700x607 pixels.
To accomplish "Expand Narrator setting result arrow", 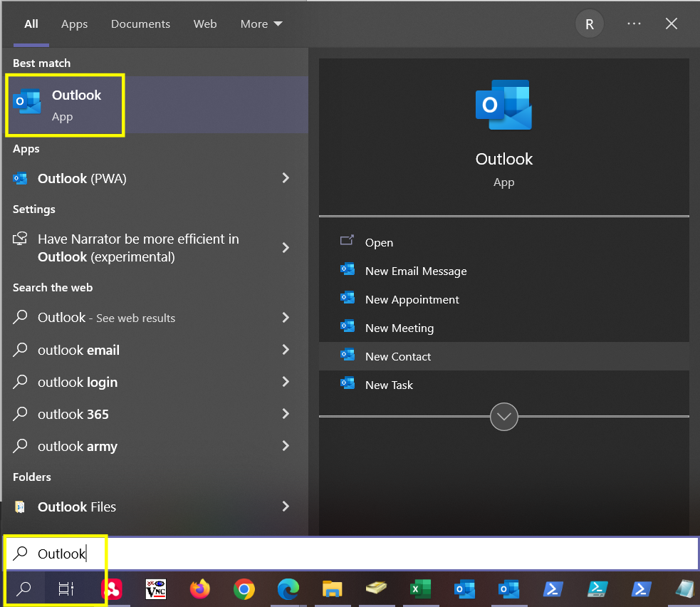I will pos(286,248).
